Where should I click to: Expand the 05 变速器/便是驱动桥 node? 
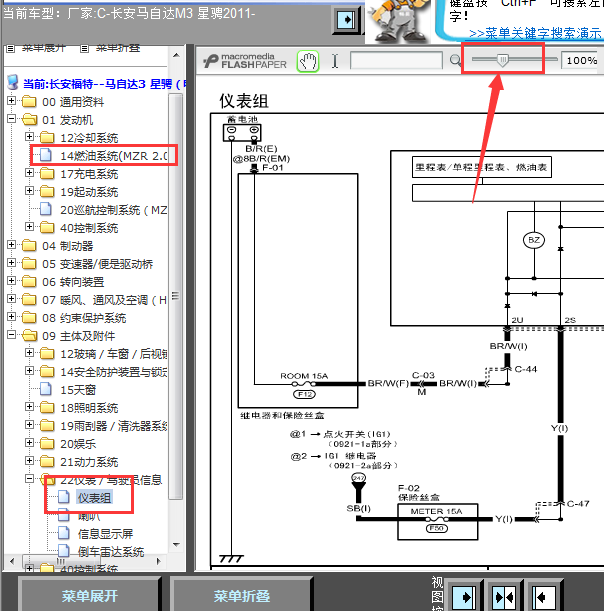coord(12,262)
